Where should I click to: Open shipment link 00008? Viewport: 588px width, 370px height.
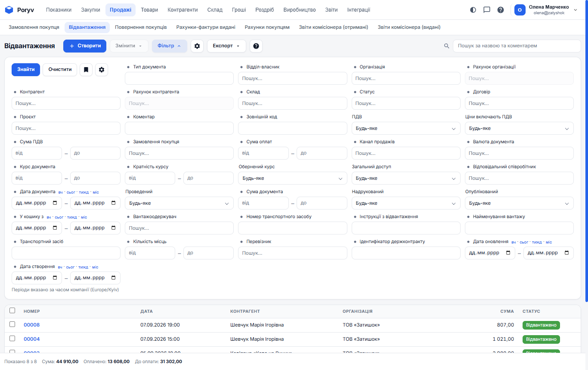tap(31, 325)
